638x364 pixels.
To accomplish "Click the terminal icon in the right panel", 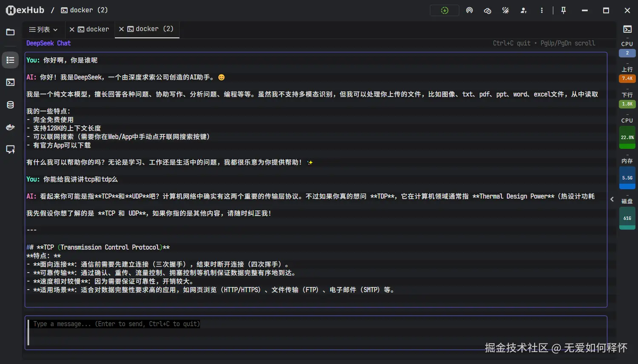I will (x=627, y=29).
